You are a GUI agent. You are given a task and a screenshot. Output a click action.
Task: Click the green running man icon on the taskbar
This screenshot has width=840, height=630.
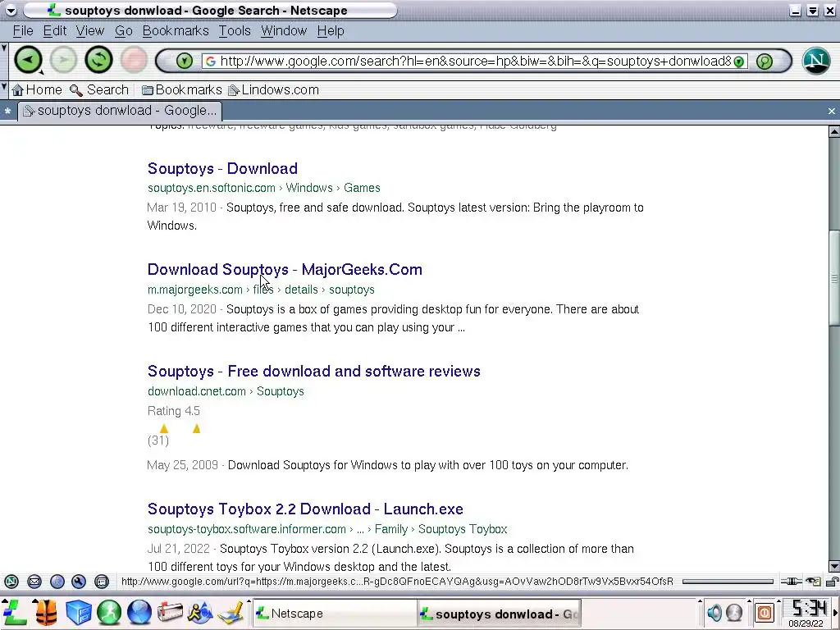109,612
